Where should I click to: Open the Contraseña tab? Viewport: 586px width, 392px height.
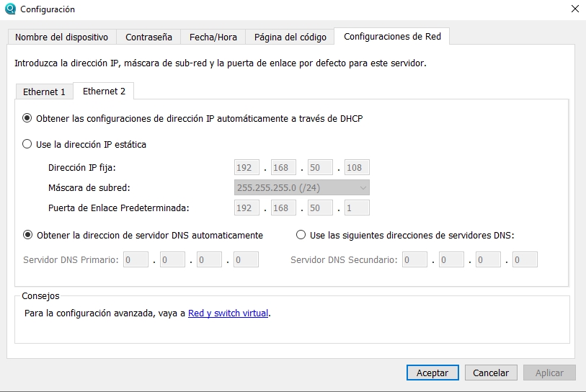click(148, 37)
